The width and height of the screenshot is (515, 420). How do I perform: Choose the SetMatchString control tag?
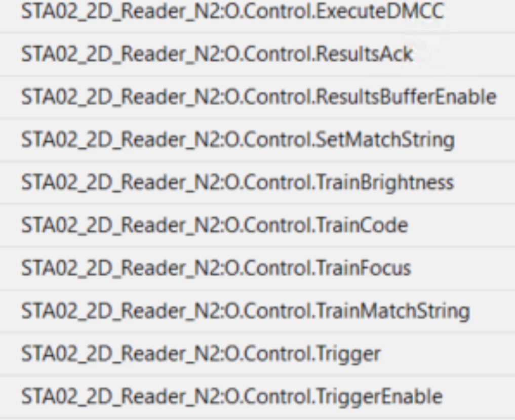pos(237,140)
